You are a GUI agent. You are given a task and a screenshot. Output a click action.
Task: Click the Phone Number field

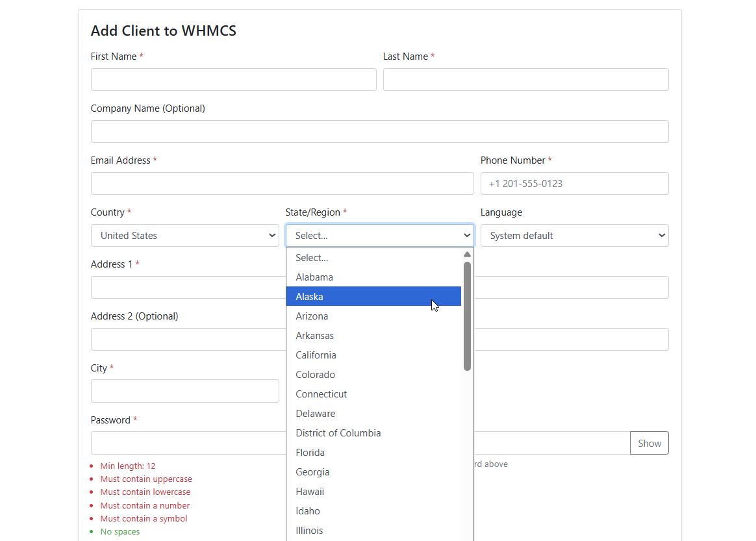[x=574, y=184]
